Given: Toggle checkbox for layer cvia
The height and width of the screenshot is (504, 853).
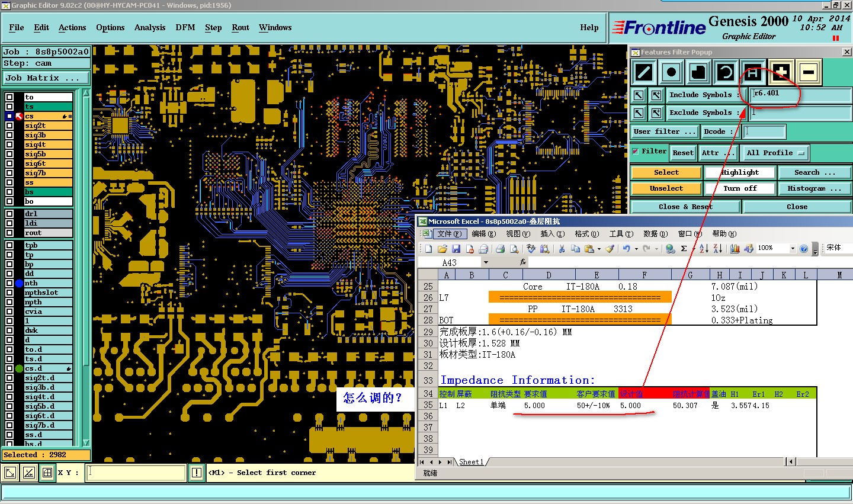Looking at the screenshot, I should coord(9,312).
